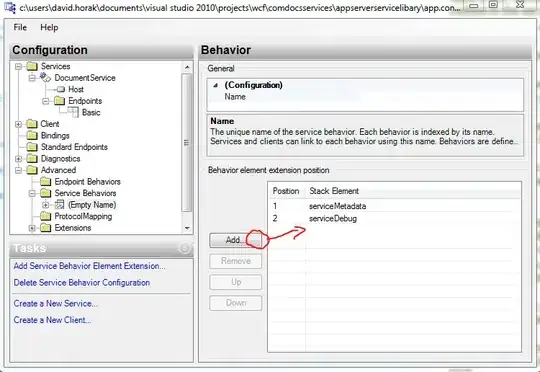Collapse the Services tree node
The width and height of the screenshot is (540, 372).
(18, 66)
